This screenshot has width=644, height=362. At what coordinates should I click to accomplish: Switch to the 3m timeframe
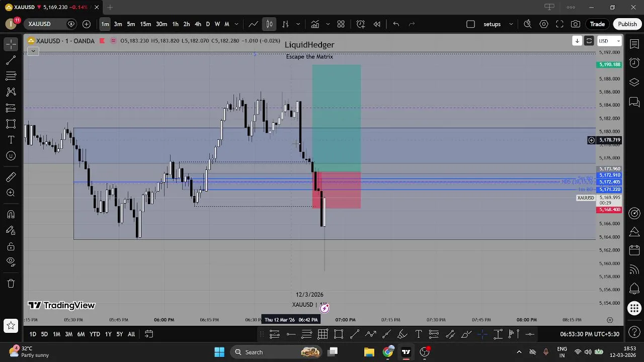coord(118,24)
